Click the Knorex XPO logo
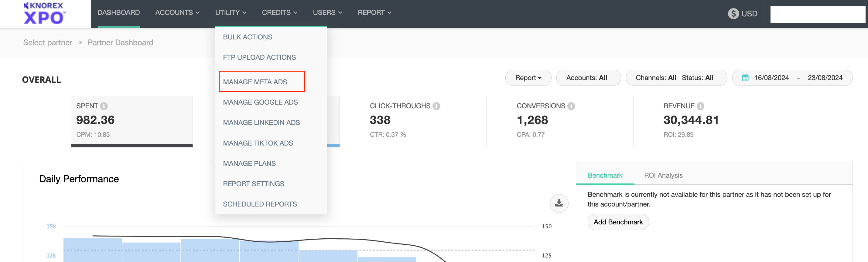 44,13
